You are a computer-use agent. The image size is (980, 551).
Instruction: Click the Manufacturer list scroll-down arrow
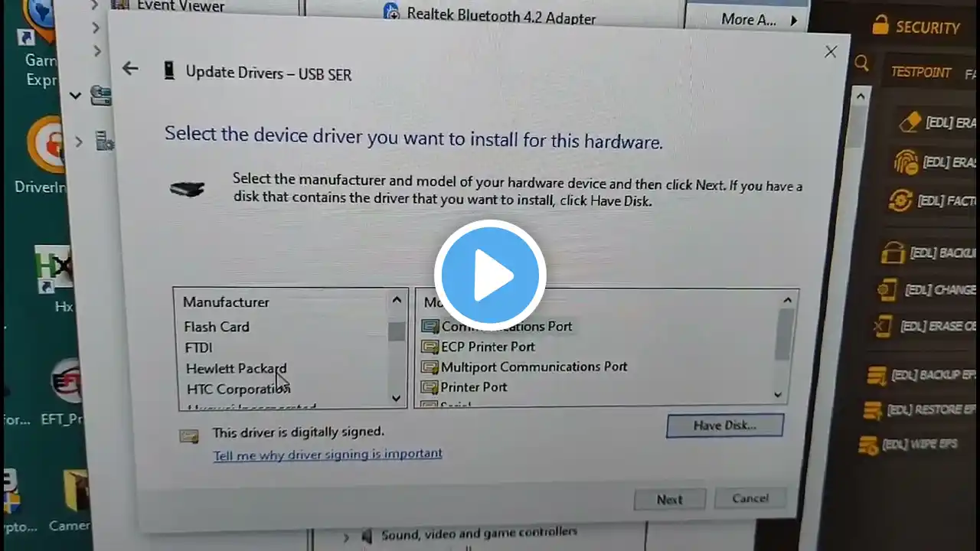pos(397,398)
